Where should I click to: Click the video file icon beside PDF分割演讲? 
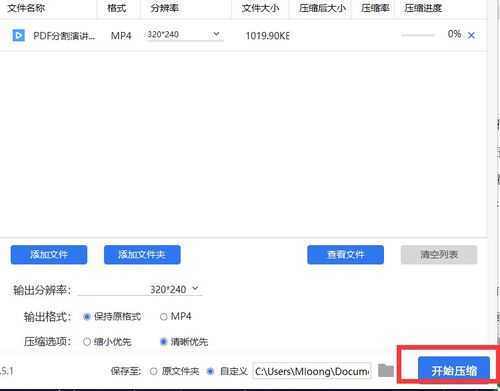19,35
